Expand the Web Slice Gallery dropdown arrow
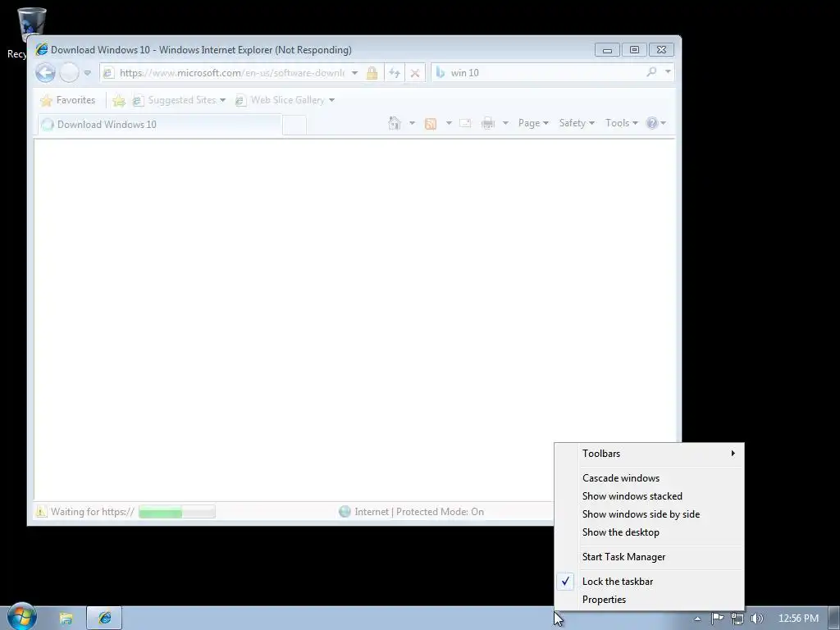Viewport: 840px width, 630px height. [331, 100]
